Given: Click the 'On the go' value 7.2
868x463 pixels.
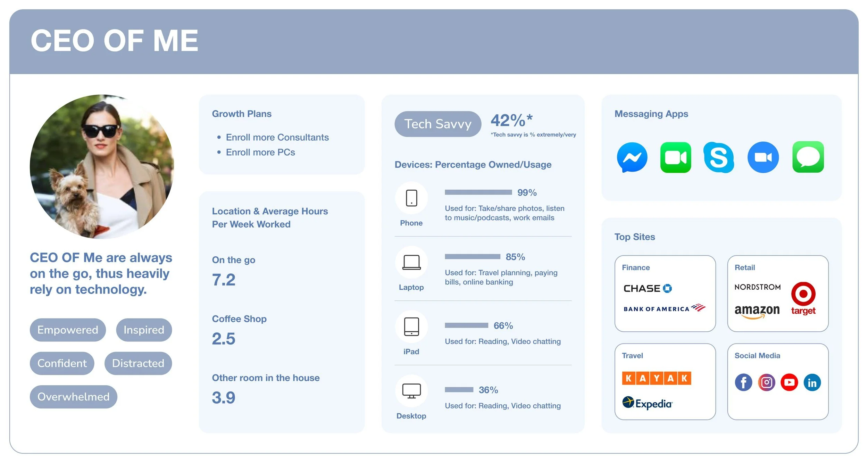Looking at the screenshot, I should (x=224, y=280).
